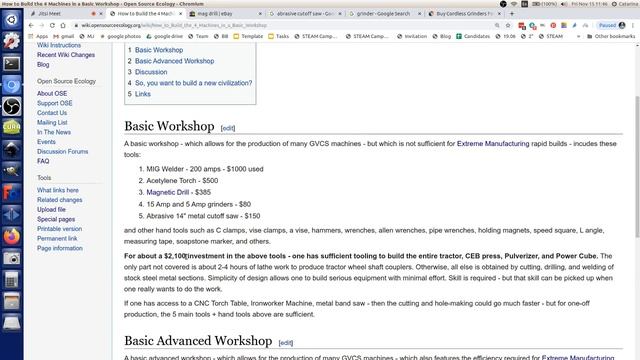Open Firefox from the dock
Screen dimensions: 640x360
coord(11,236)
